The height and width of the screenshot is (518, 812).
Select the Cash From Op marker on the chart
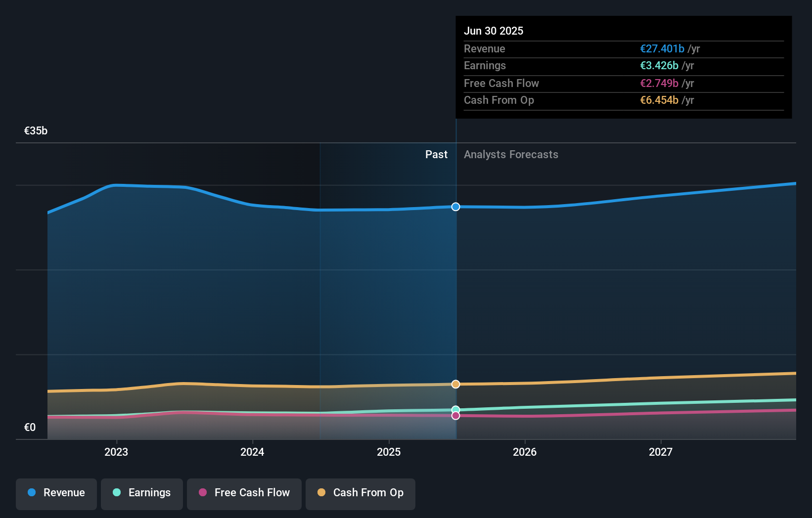click(455, 384)
